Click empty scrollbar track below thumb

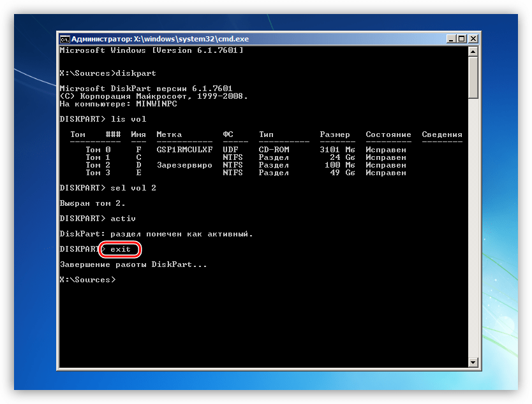tap(473, 227)
